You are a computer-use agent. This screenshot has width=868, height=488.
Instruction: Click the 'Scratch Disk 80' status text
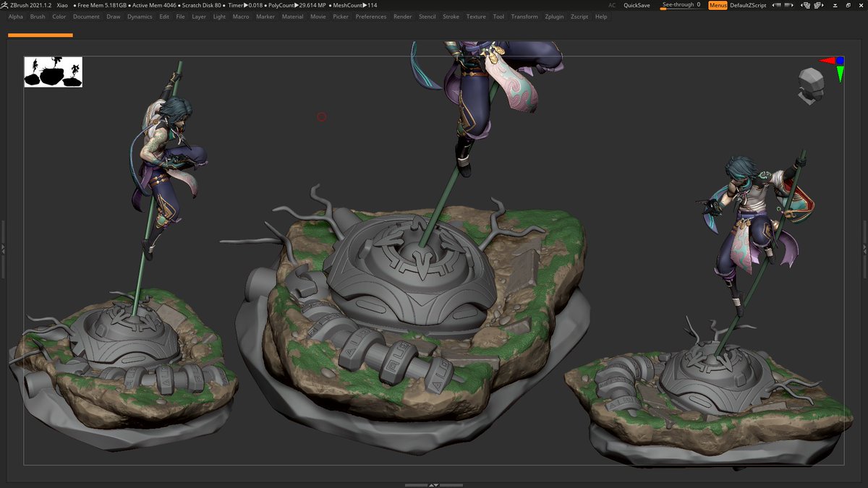(x=202, y=5)
